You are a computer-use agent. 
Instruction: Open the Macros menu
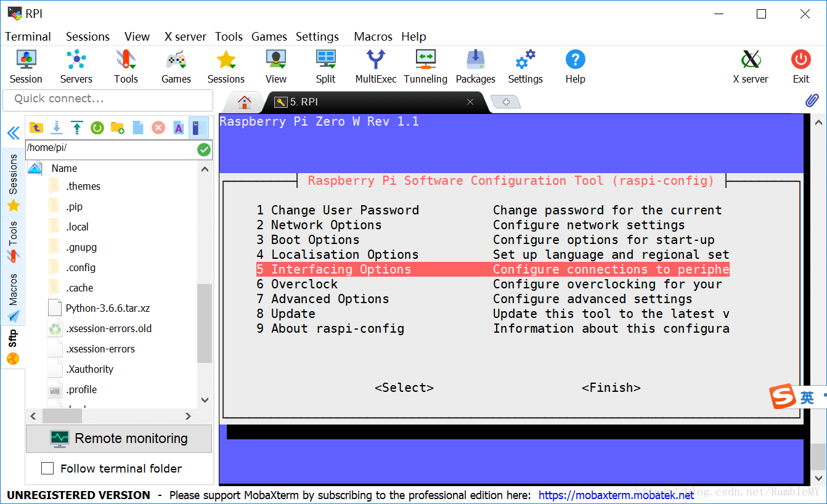point(373,36)
